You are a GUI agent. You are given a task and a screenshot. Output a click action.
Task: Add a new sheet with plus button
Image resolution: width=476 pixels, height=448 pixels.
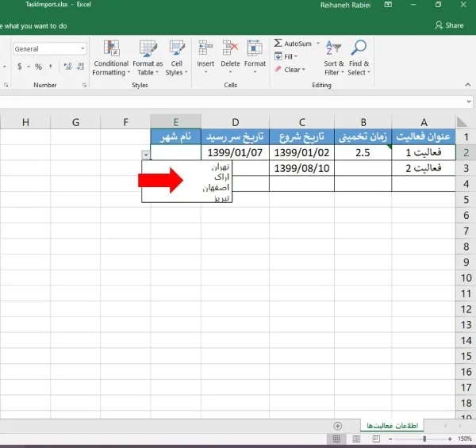[338, 426]
